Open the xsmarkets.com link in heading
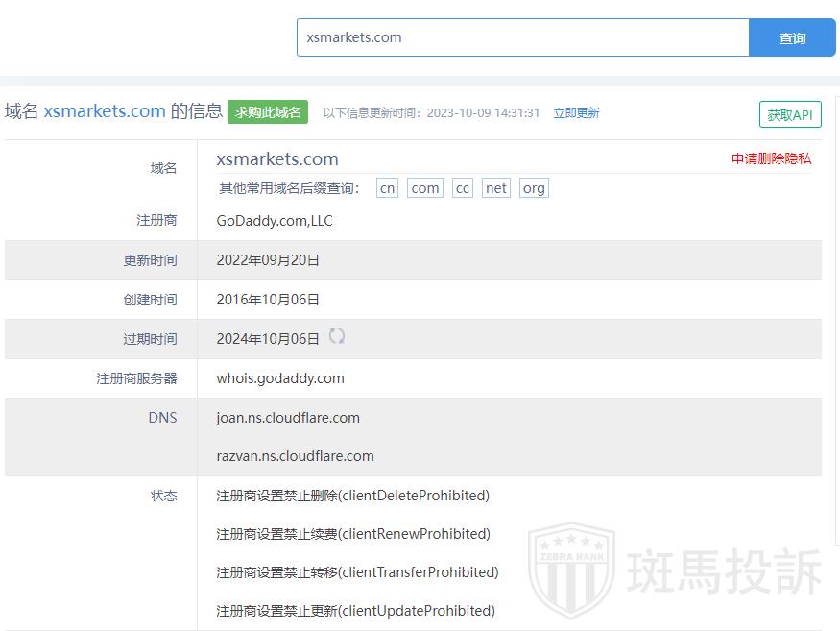The image size is (840, 631). click(105, 111)
